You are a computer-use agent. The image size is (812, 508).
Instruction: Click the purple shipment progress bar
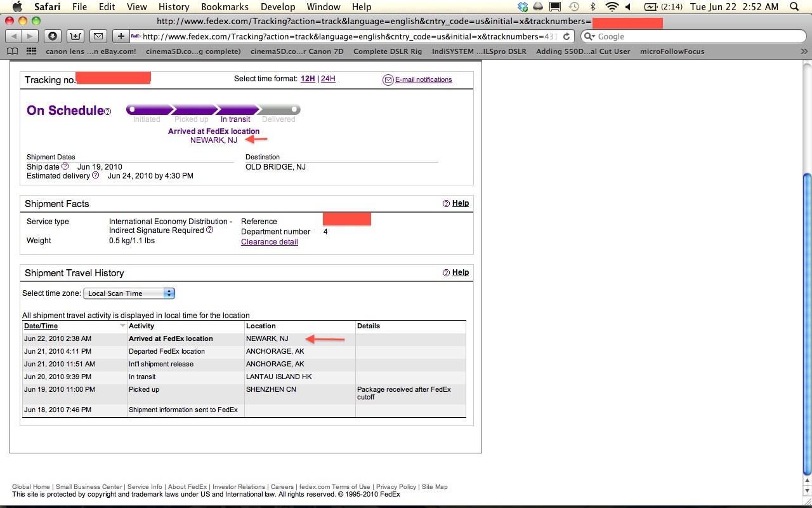[x=213, y=110]
